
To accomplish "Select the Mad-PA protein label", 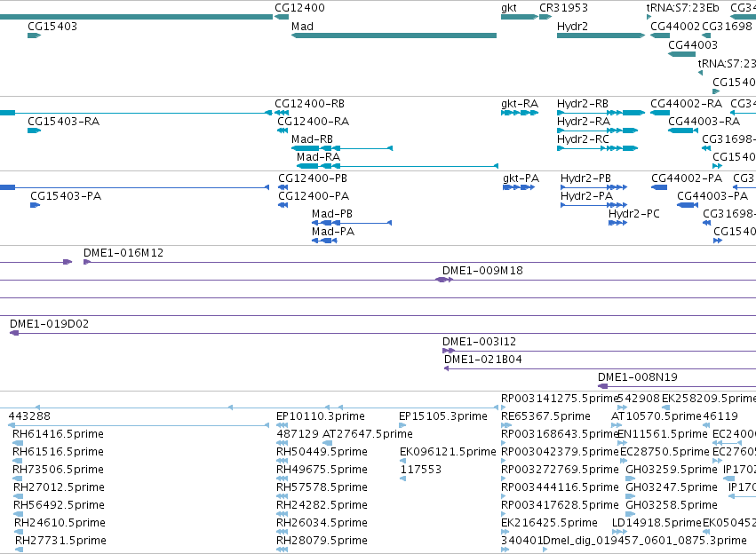I will [x=332, y=232].
